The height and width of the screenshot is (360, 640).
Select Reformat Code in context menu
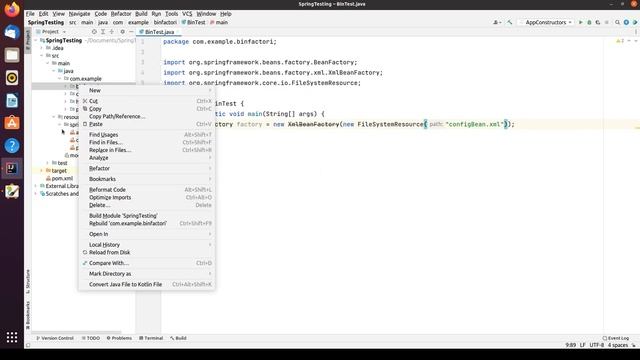147,190
